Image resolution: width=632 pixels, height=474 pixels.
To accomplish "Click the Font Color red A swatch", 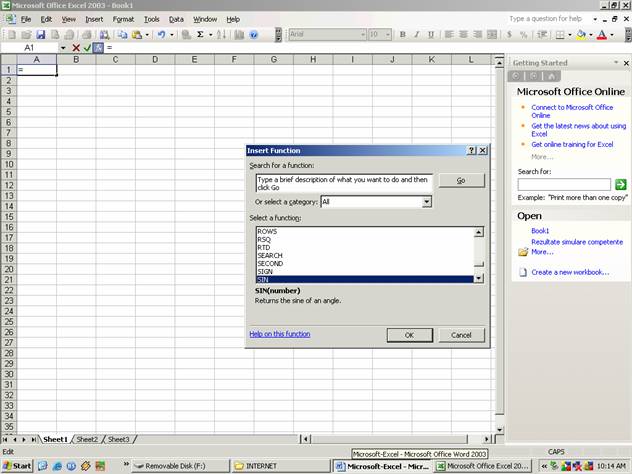I will pyautogui.click(x=602, y=35).
